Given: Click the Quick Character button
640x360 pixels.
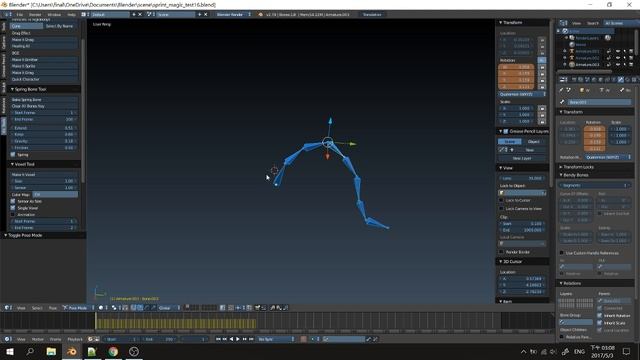Looking at the screenshot, I should coord(44,79).
